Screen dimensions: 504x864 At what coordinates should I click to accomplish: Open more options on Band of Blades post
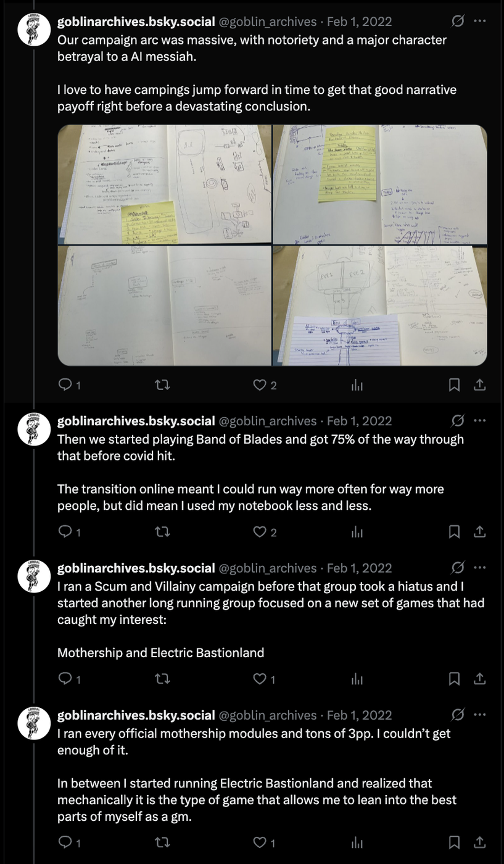coord(479,420)
